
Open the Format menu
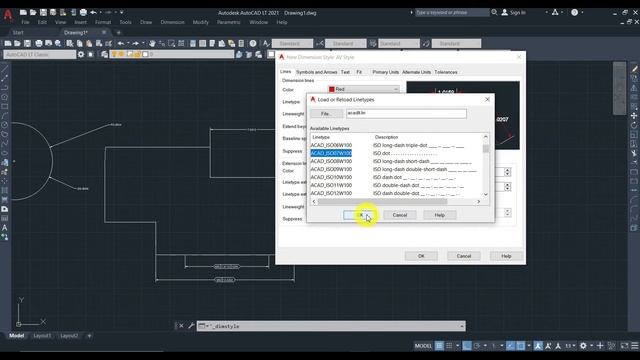click(103, 22)
